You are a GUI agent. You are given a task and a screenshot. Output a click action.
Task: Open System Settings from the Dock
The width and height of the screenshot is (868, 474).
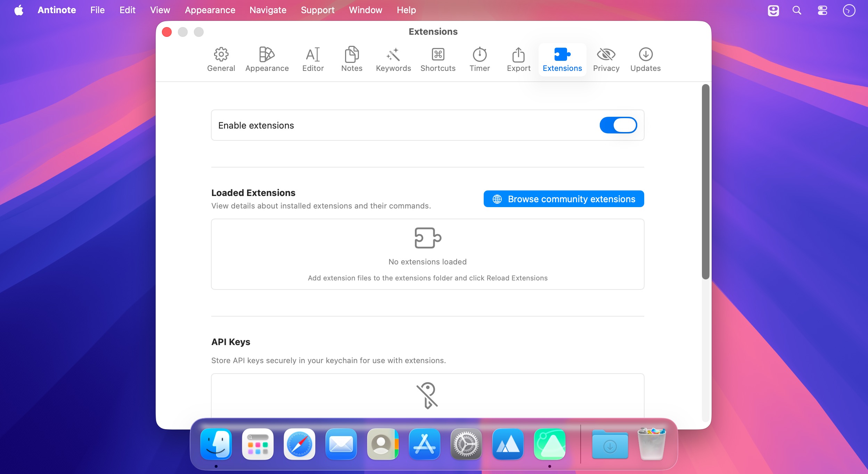466,444
